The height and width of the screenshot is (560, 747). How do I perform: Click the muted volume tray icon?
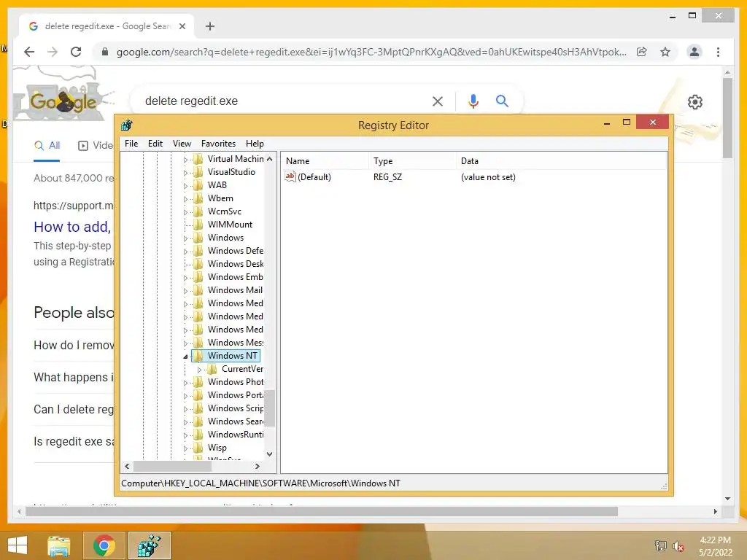click(x=678, y=546)
